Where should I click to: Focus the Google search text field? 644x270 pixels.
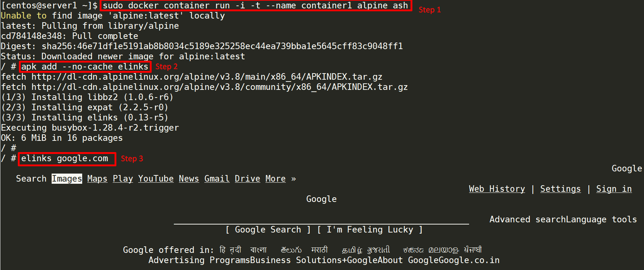[321, 220]
